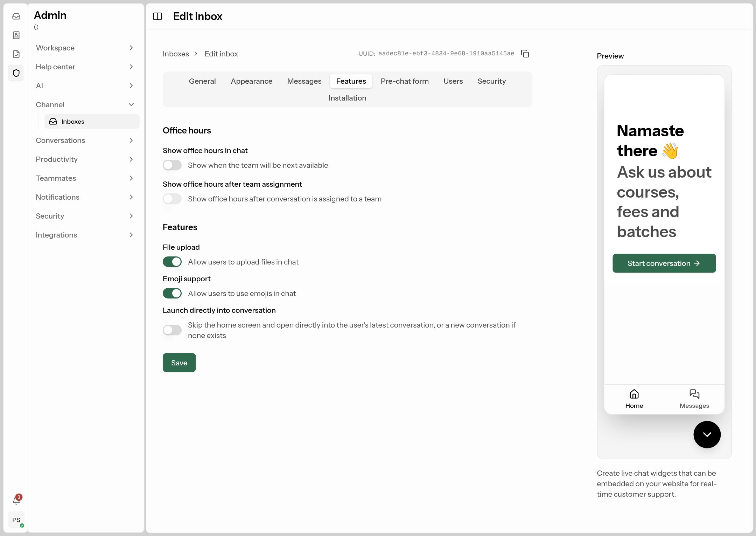Toggle the sidebar panel icon beside Edit inbox
This screenshot has width=756, height=536.
(x=157, y=16)
